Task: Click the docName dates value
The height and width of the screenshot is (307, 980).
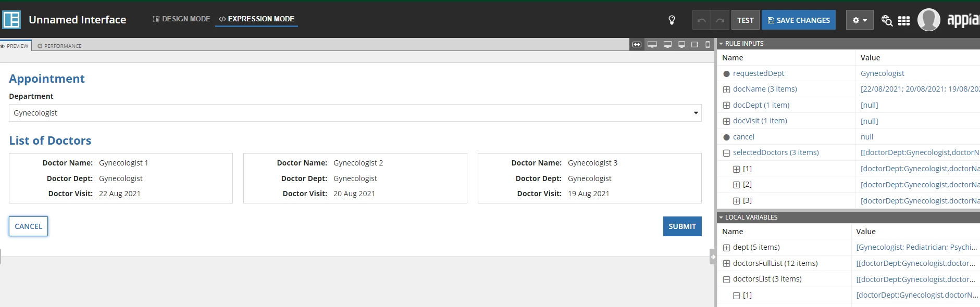Action: point(920,89)
